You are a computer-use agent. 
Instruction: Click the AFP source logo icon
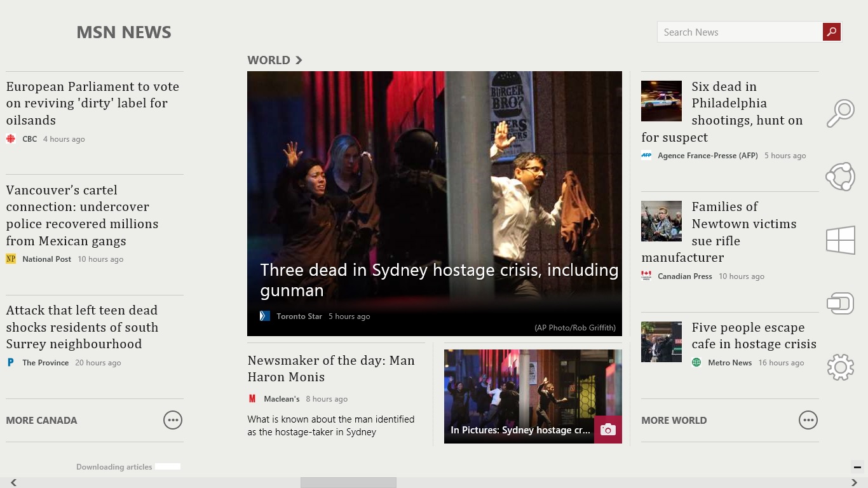[x=646, y=155]
